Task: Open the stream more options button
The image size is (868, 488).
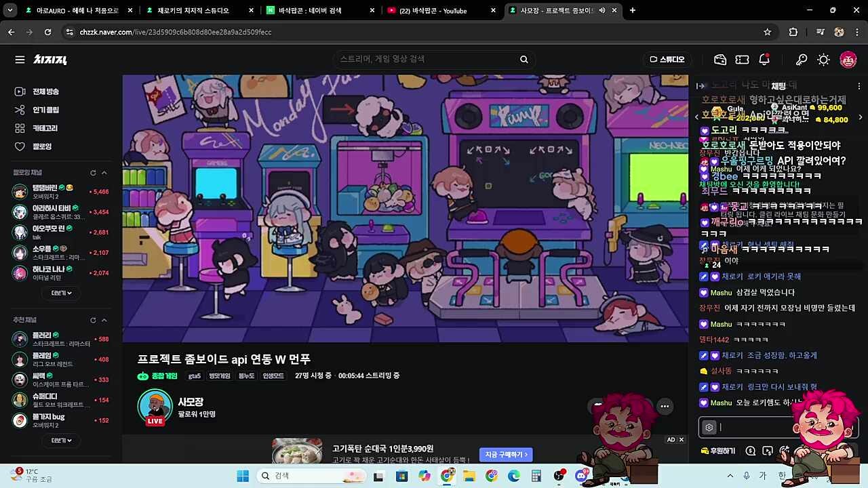Action: tap(665, 406)
